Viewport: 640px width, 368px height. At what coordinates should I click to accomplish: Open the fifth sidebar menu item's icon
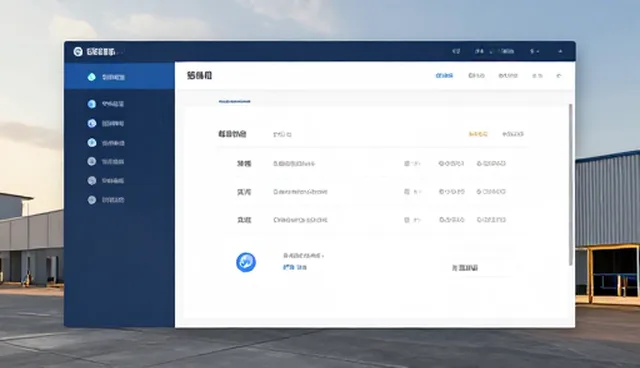coord(92,162)
